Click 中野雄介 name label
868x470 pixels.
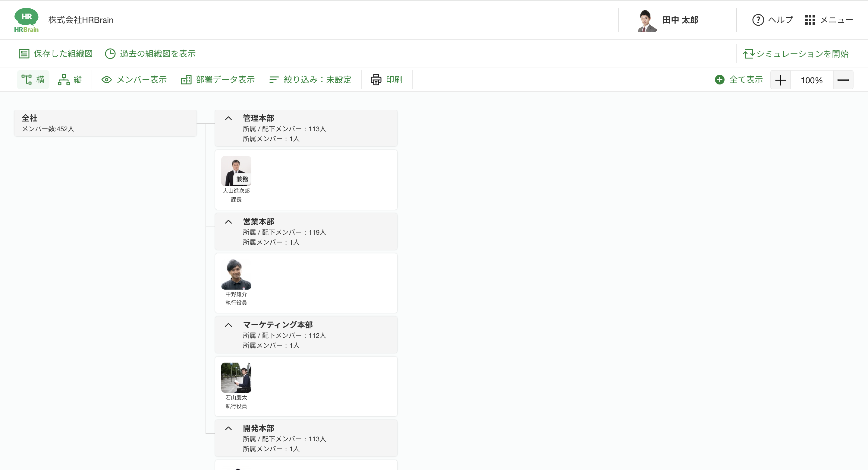[236, 294]
